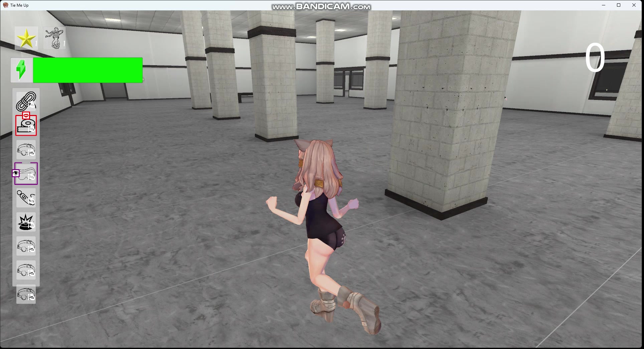
Task: Select the red-outlined tape roll slot
Action: (26, 125)
